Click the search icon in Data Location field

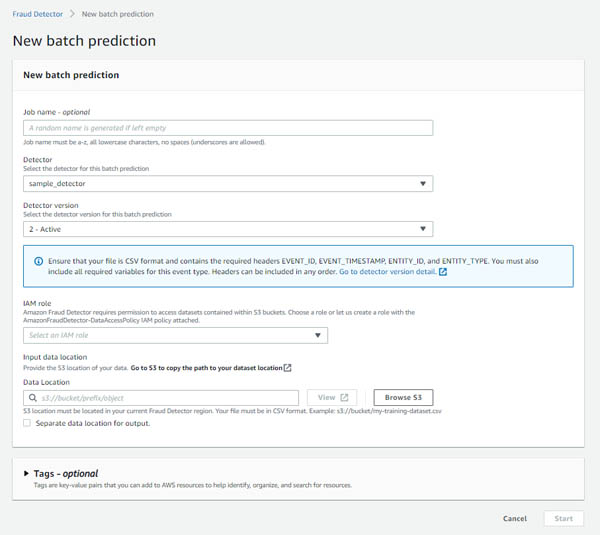[x=33, y=398]
